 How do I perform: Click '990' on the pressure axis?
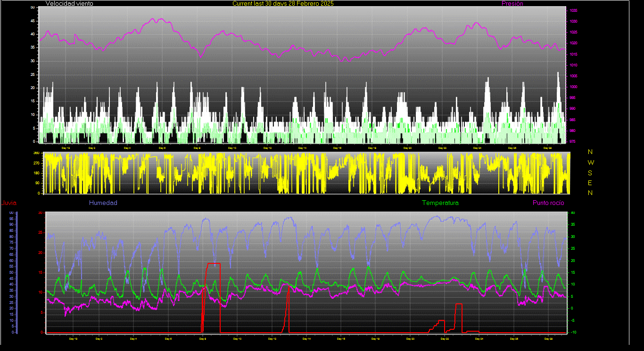pyautogui.click(x=572, y=109)
